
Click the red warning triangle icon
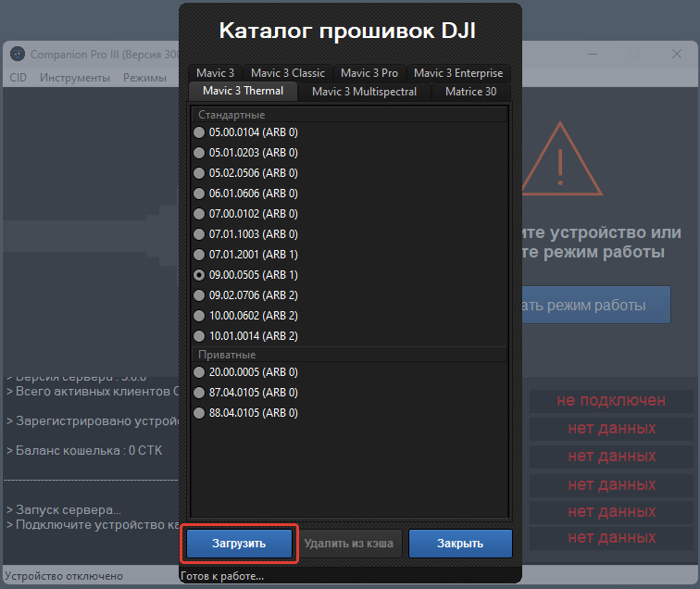click(x=562, y=159)
